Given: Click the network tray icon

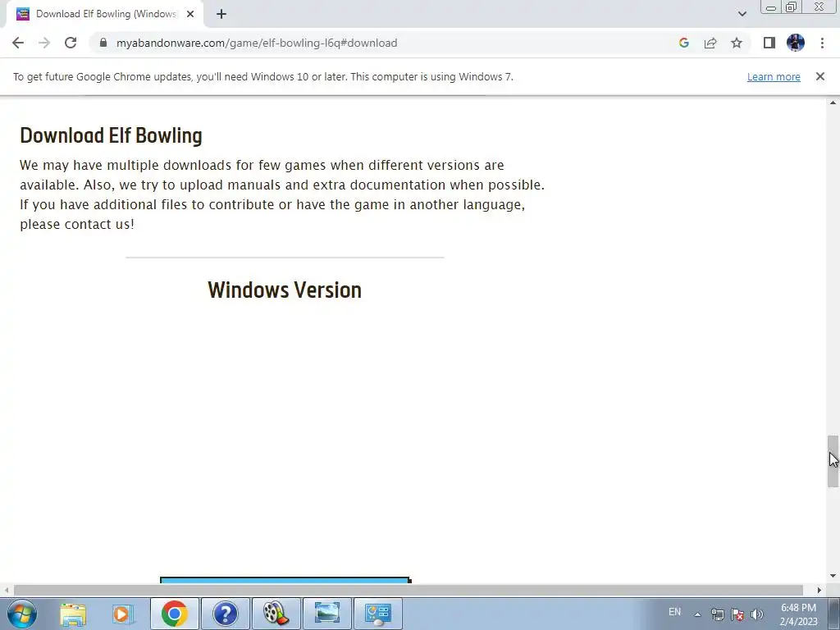Looking at the screenshot, I should pos(717,614).
